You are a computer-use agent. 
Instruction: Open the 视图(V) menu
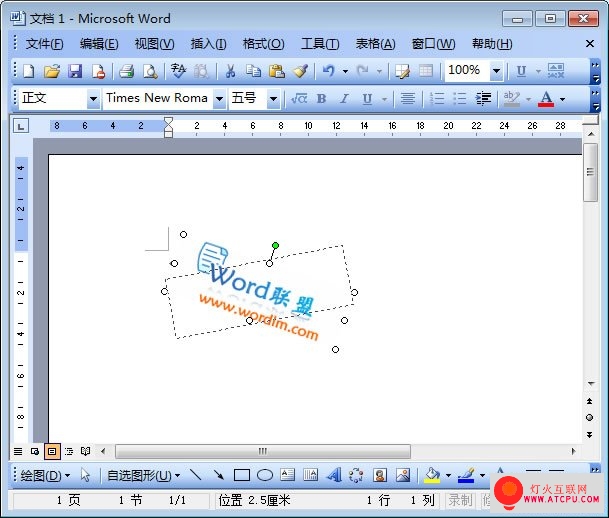coord(154,44)
